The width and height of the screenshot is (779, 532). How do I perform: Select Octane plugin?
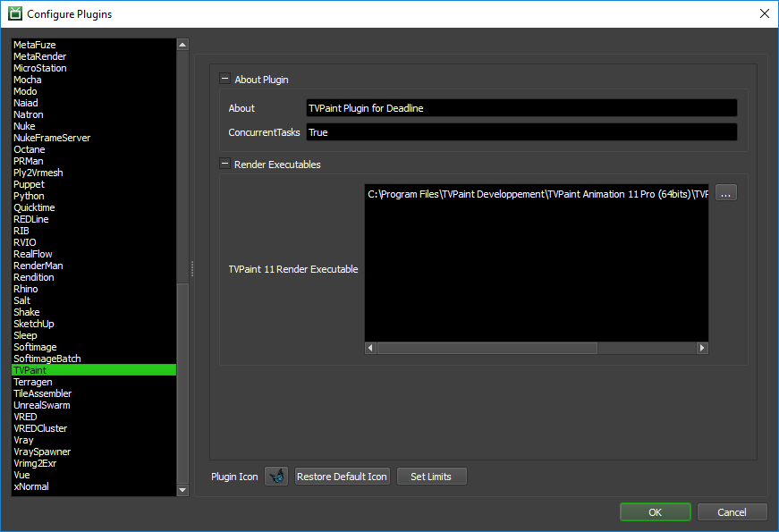coord(94,149)
